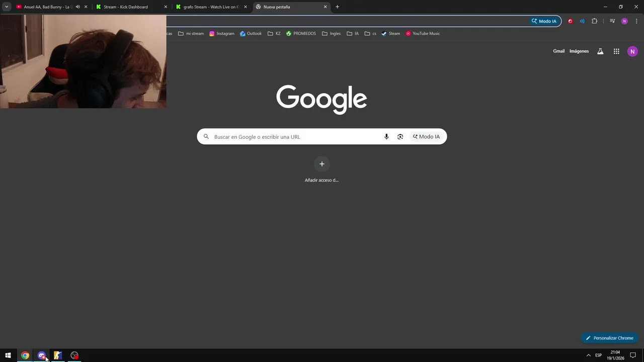Open Google account avatar on page
644x362 pixels.
[632, 51]
